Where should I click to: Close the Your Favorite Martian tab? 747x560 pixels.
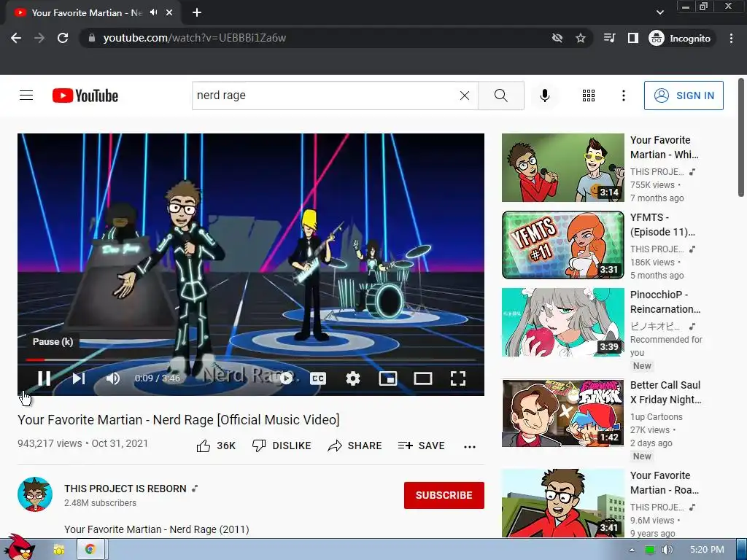coord(169,13)
